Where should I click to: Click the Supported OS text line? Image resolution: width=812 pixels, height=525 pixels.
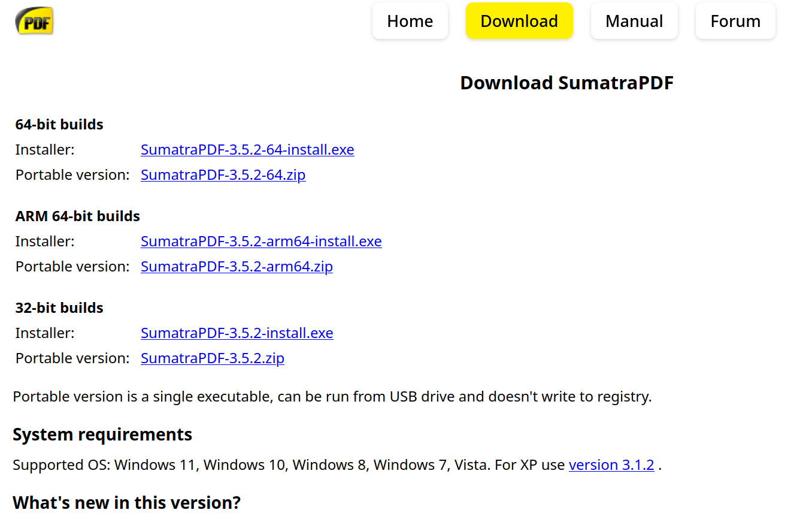click(337, 464)
